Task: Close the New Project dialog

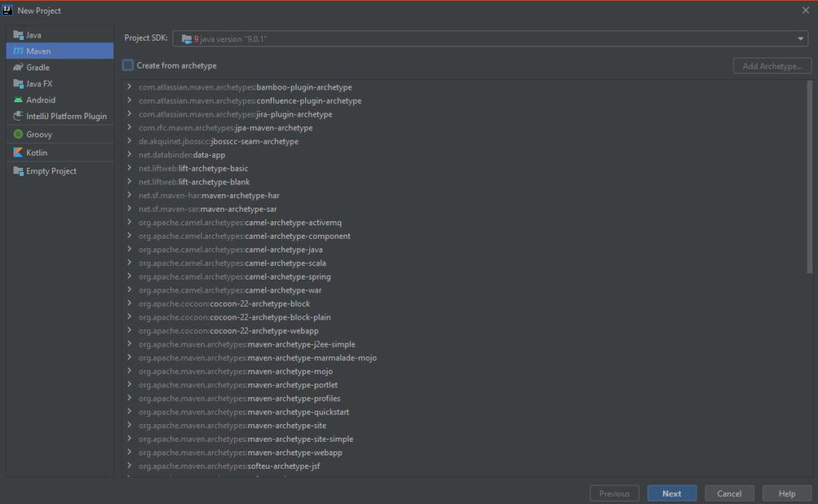Action: [x=805, y=10]
